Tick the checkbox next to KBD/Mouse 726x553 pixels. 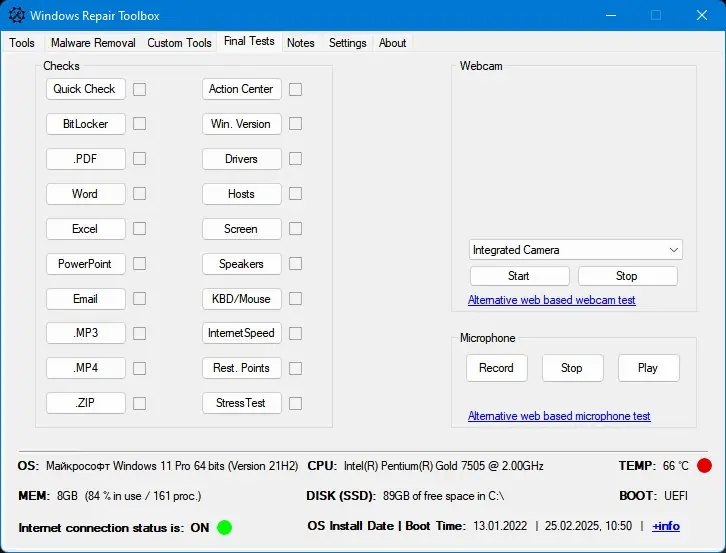(295, 299)
